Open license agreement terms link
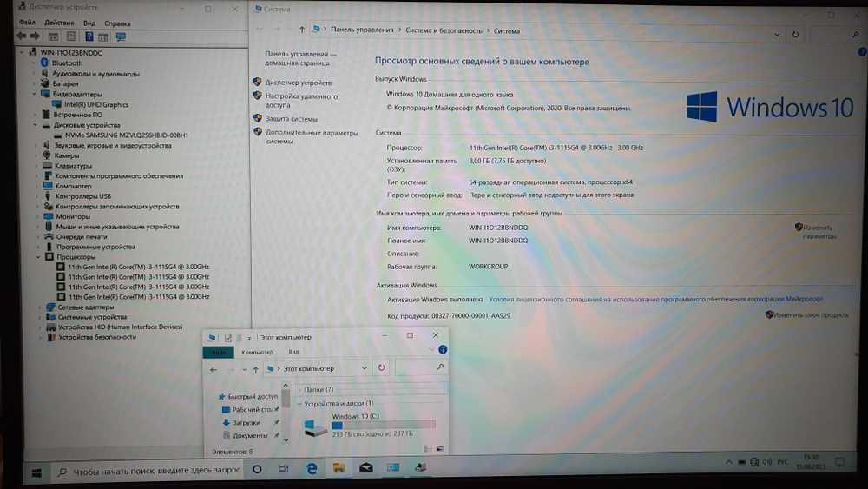Screen dimensions: 868x489 coord(655,299)
